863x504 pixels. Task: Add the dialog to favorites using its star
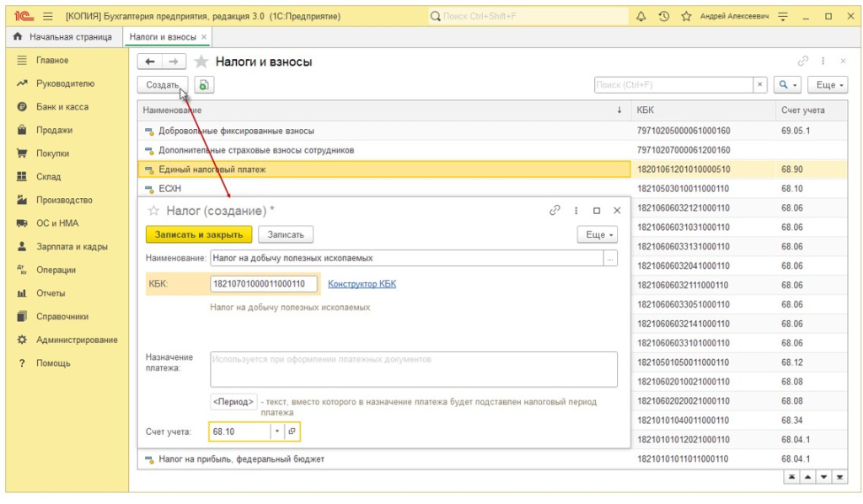point(153,211)
